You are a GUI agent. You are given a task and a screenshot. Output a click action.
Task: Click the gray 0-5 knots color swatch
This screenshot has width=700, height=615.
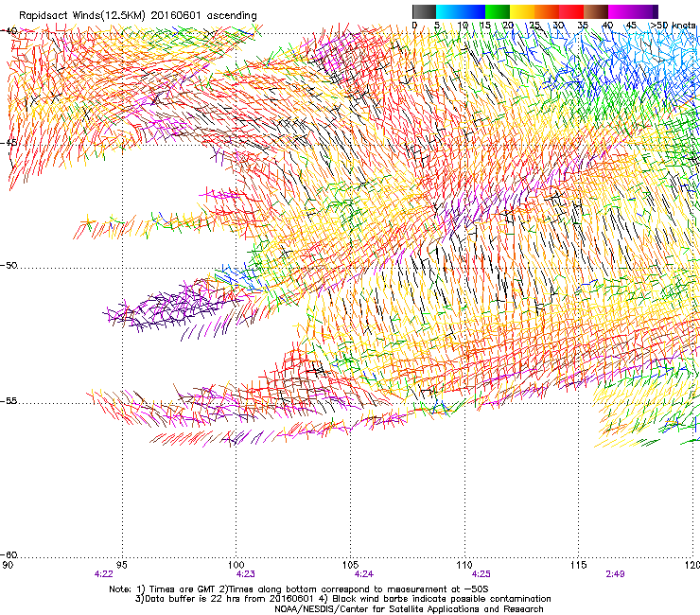424,11
